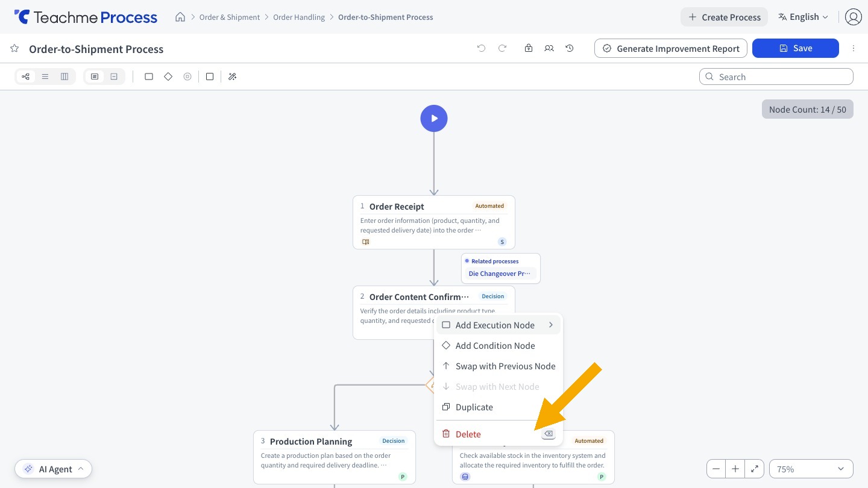Click the Save button
This screenshot has height=488, width=868.
(x=796, y=48)
